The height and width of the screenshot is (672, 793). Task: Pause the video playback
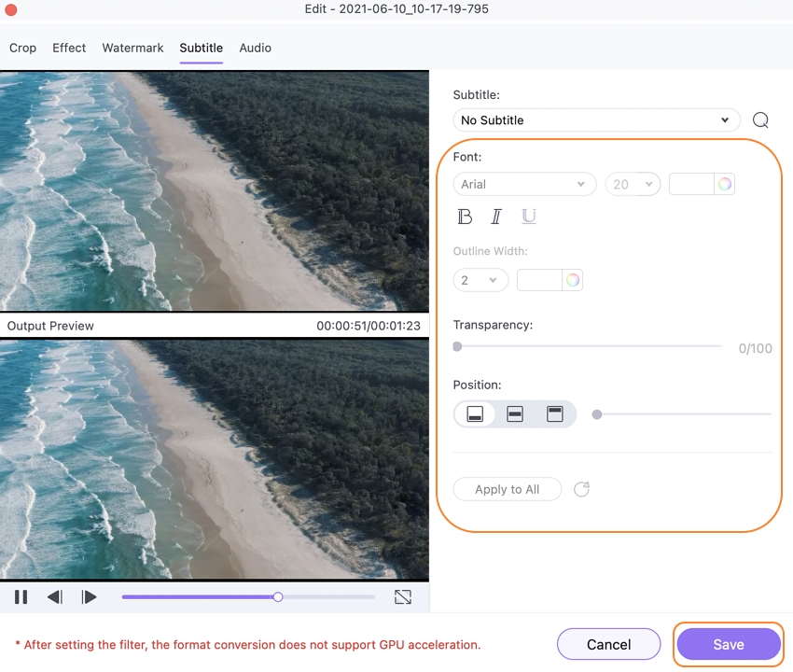coord(21,597)
